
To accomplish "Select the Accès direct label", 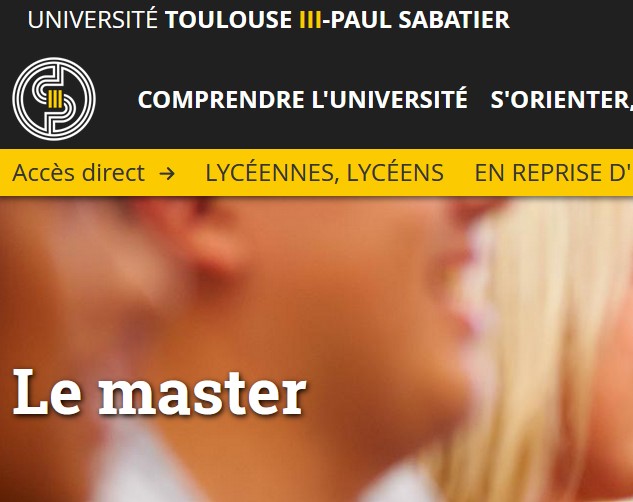I will coord(78,173).
